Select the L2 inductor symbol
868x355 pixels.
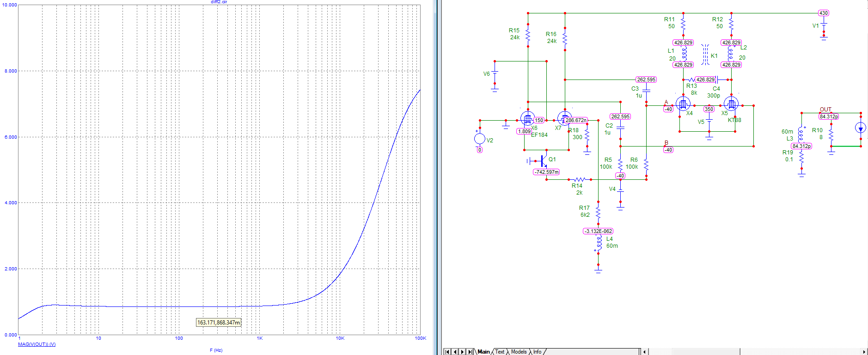coord(730,54)
